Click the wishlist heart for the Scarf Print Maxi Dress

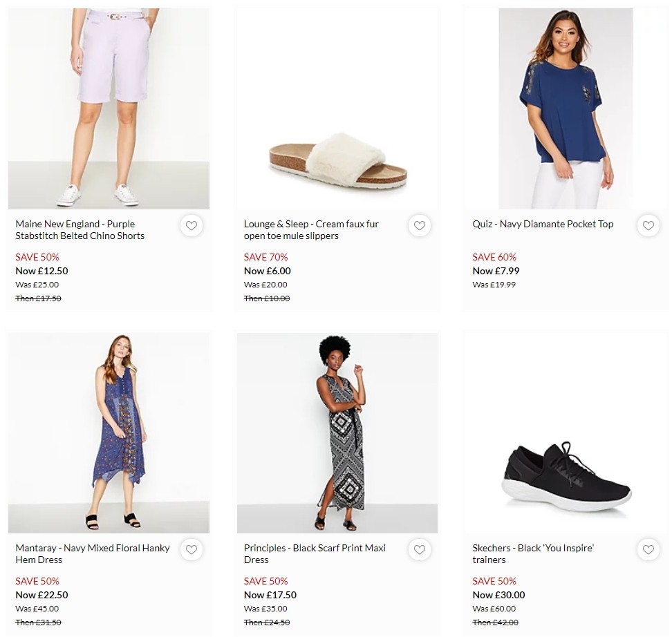point(420,550)
